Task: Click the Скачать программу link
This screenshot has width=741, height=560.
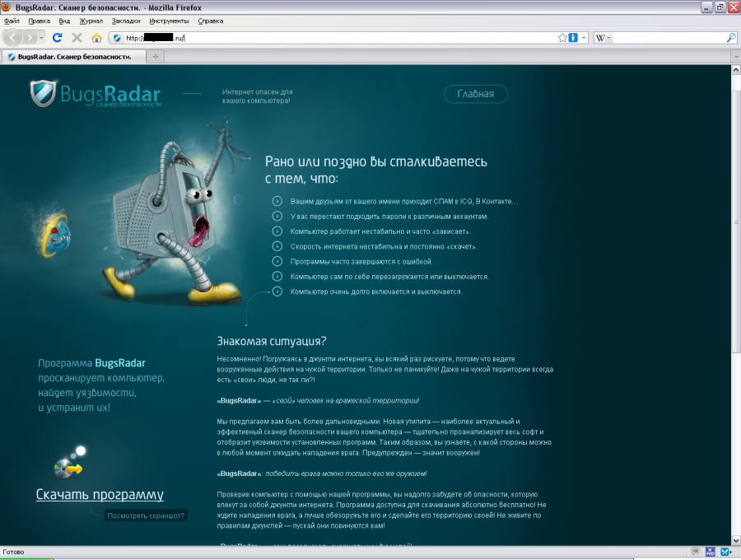Action: coord(100,495)
